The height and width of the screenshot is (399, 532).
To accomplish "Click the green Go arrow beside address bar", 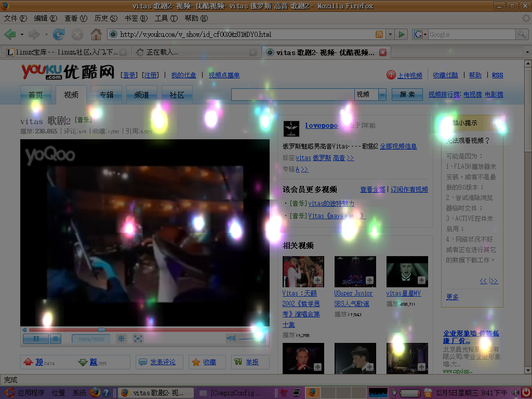I will [402, 34].
